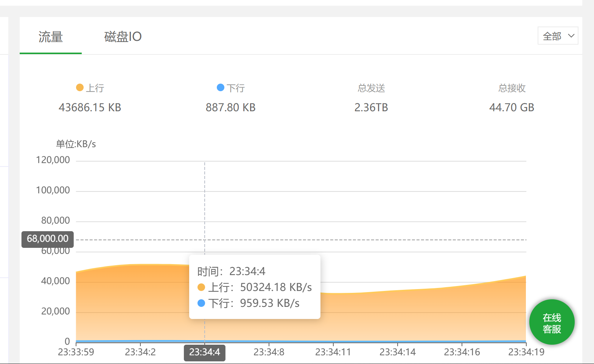This screenshot has width=594, height=364.
Task: Open the 磁盘IO tab
Action: coord(123,37)
